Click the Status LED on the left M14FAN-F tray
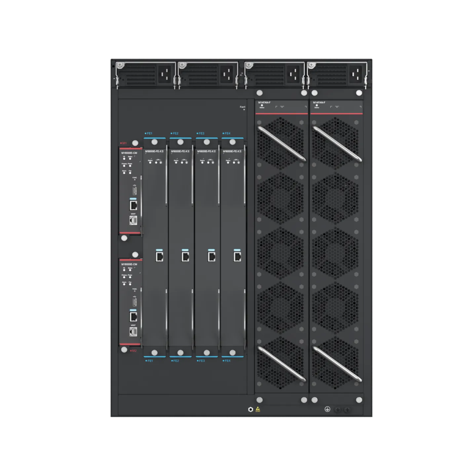Viewport: 476px width, 476px height. (x=262, y=105)
